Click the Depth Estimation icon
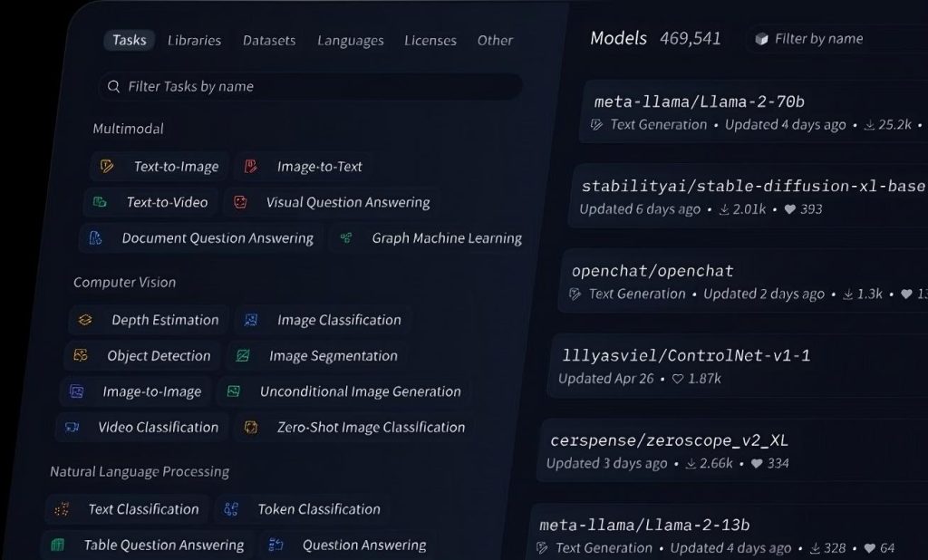 [x=86, y=320]
